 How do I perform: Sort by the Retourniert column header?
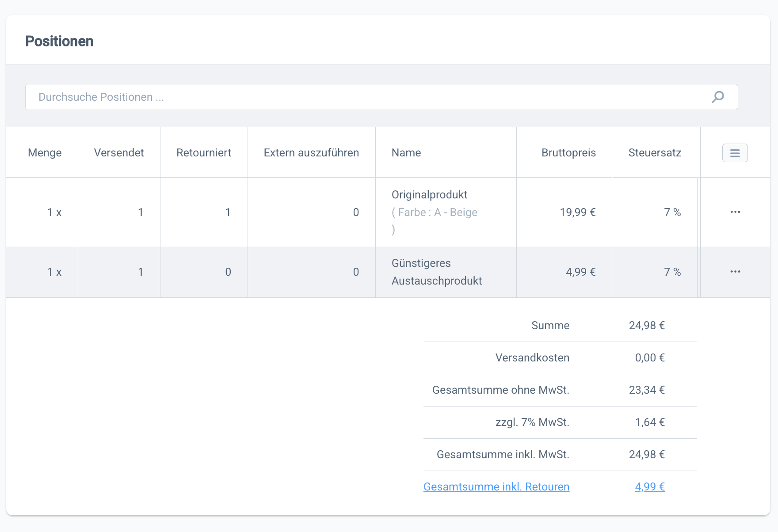(x=204, y=153)
